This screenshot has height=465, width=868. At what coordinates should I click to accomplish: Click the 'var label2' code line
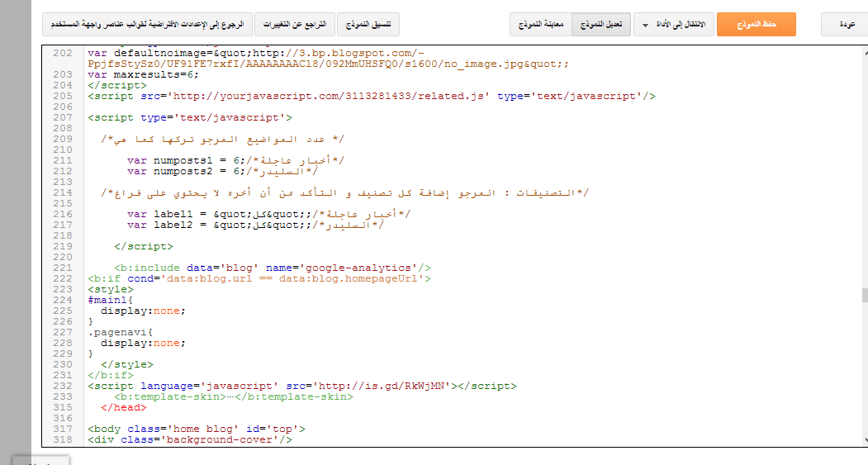coord(255,225)
